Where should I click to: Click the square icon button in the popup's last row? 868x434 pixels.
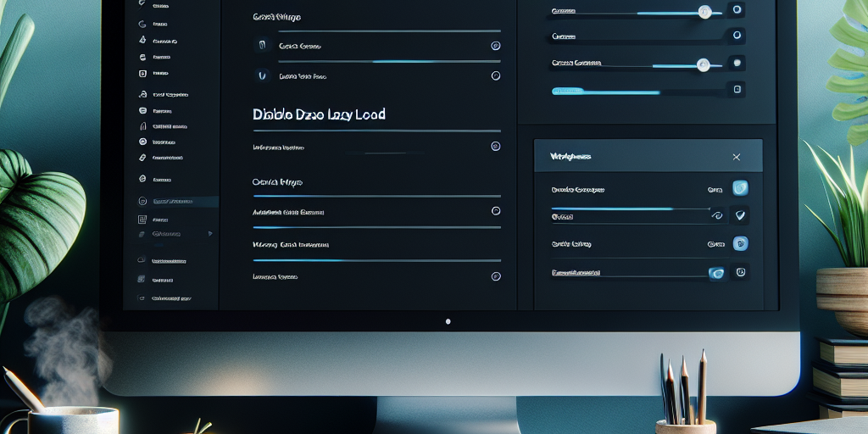740,272
